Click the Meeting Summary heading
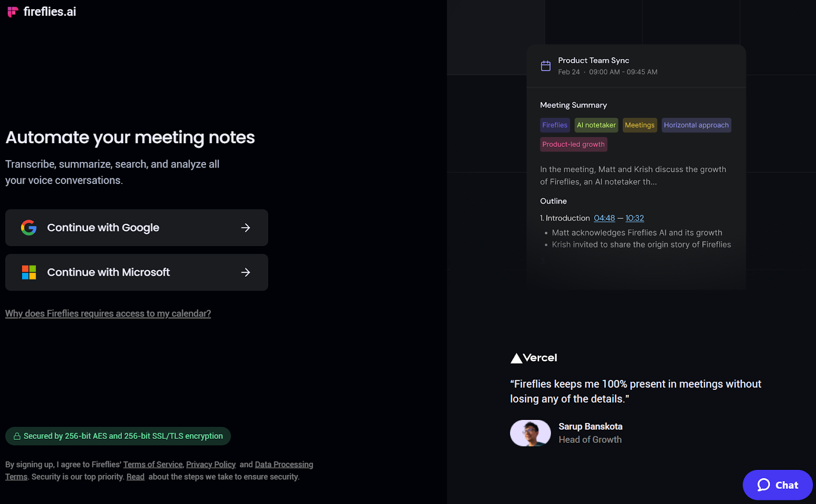The image size is (816, 504). pyautogui.click(x=574, y=105)
